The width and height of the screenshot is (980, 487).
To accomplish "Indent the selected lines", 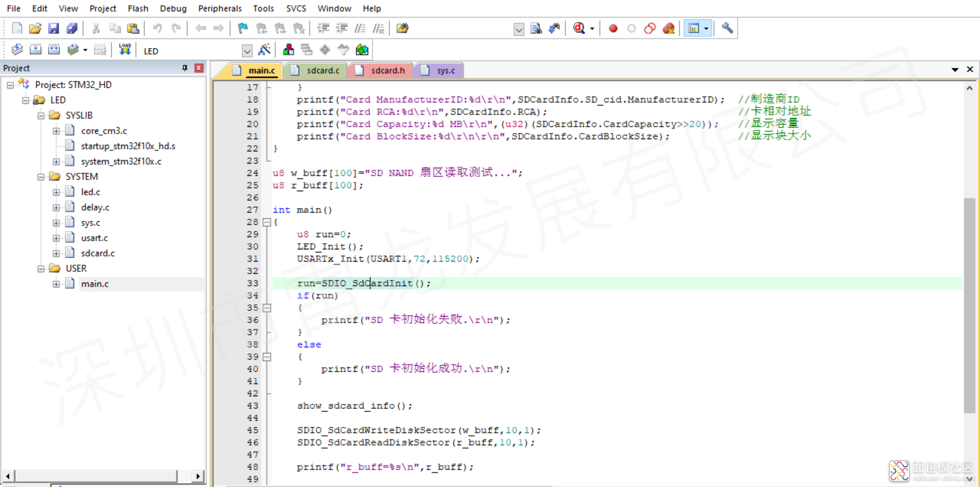I will click(x=323, y=29).
